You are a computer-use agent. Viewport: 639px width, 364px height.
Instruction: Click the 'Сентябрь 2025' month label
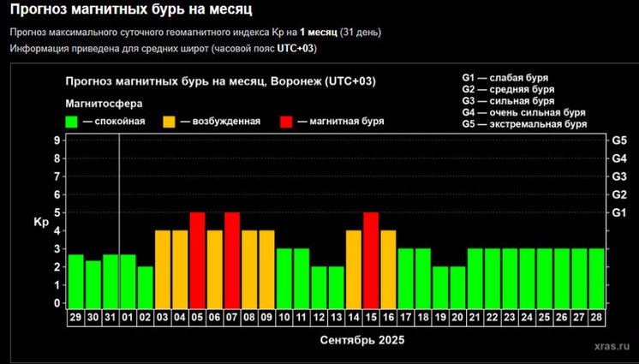(x=361, y=340)
